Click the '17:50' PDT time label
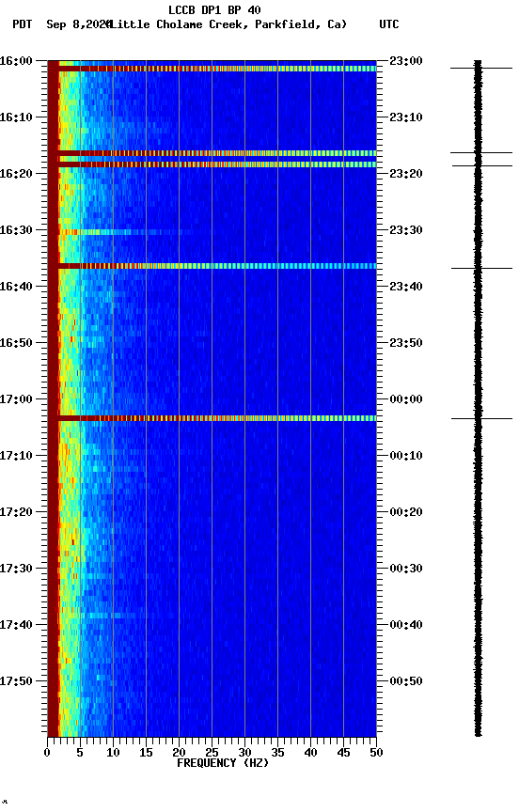The image size is (519, 812). click(16, 681)
